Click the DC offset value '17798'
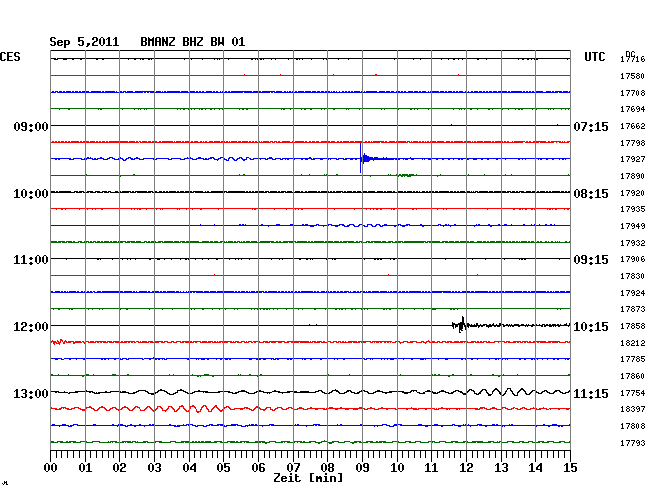Viewport: 650px width, 494px height. (633, 143)
